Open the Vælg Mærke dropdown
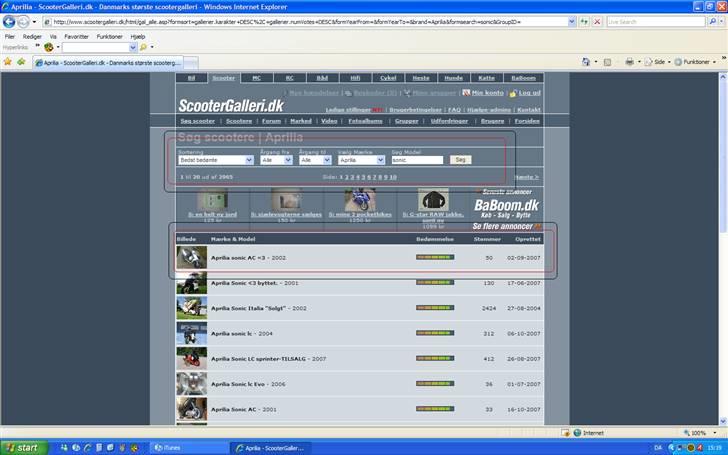The width and height of the screenshot is (728, 455). tap(361, 160)
